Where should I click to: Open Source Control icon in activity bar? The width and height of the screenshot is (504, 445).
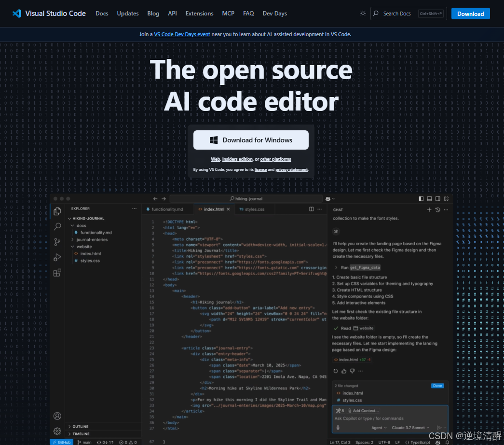pos(57,242)
